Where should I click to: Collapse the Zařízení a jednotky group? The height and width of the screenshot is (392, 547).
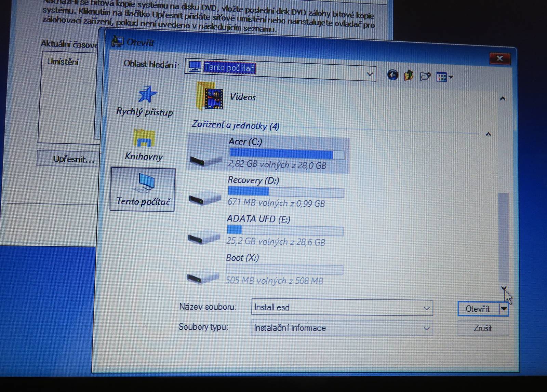click(x=489, y=134)
